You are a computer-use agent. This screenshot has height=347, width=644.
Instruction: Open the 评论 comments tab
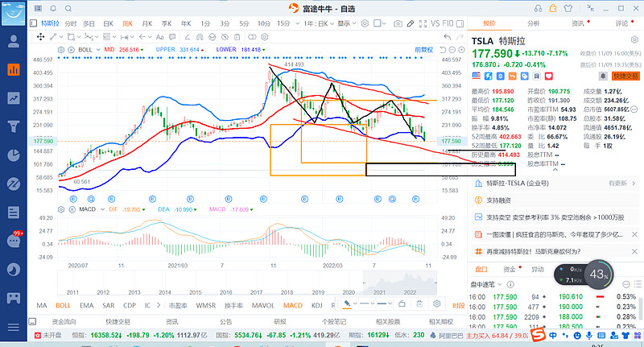[621, 23]
